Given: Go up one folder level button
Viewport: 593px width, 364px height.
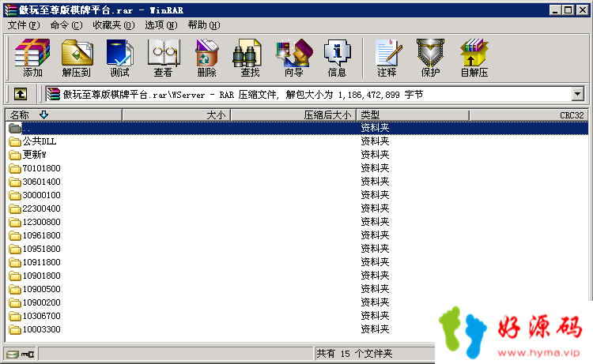Looking at the screenshot, I should coord(21,94).
